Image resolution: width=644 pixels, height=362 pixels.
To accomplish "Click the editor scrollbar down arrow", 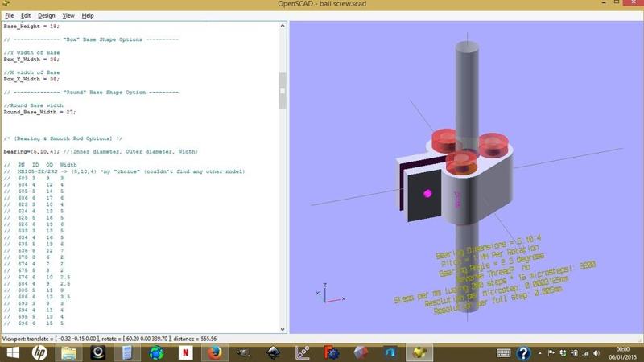I will click(283, 328).
